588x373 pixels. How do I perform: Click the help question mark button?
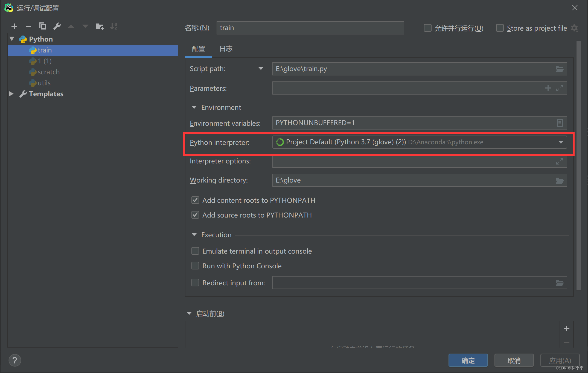[15, 360]
